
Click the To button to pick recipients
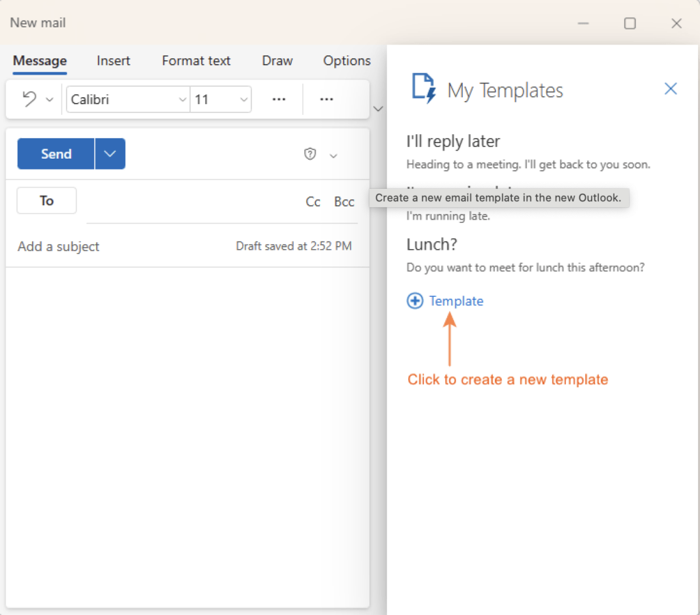[x=46, y=200]
